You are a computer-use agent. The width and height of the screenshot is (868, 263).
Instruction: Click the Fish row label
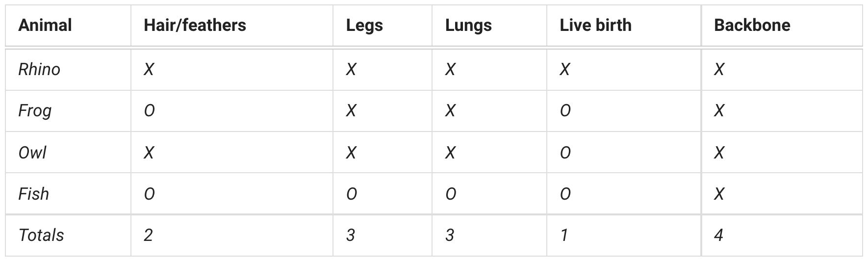pos(33,194)
